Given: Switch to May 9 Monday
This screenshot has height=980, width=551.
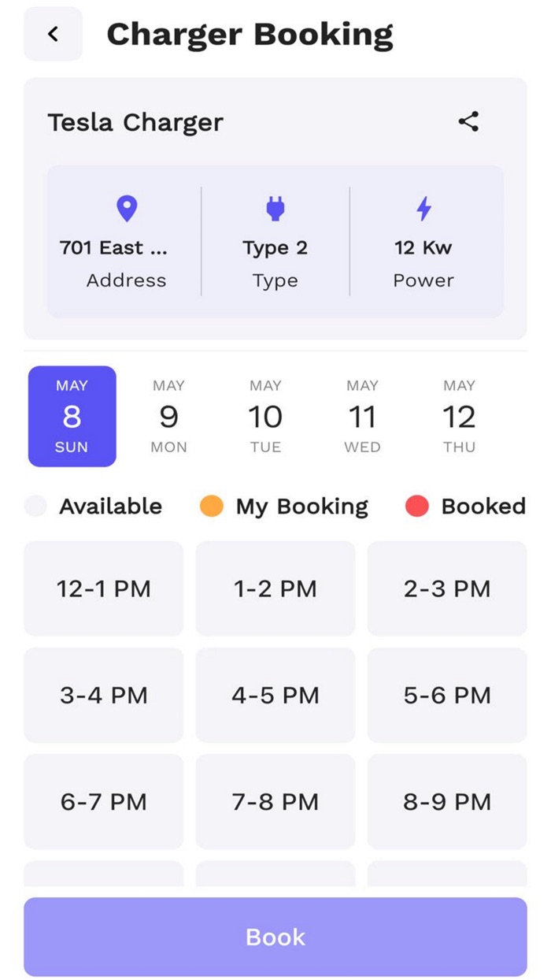Looking at the screenshot, I should click(x=168, y=416).
